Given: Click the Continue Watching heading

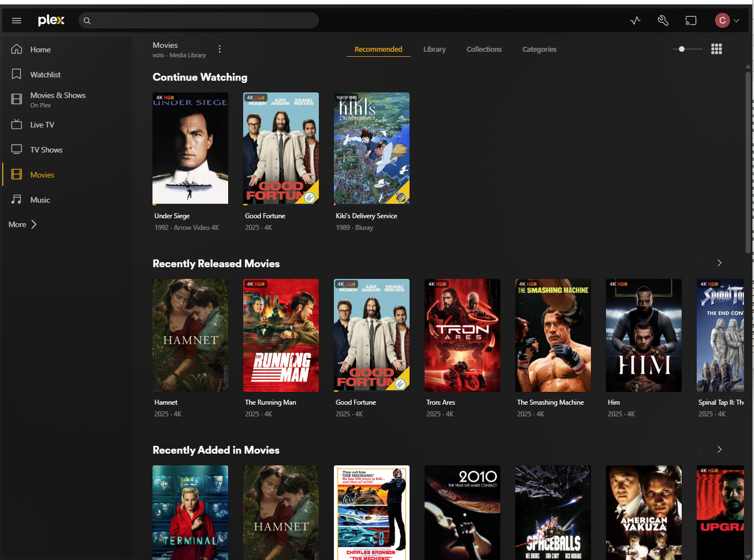Looking at the screenshot, I should pyautogui.click(x=200, y=77).
